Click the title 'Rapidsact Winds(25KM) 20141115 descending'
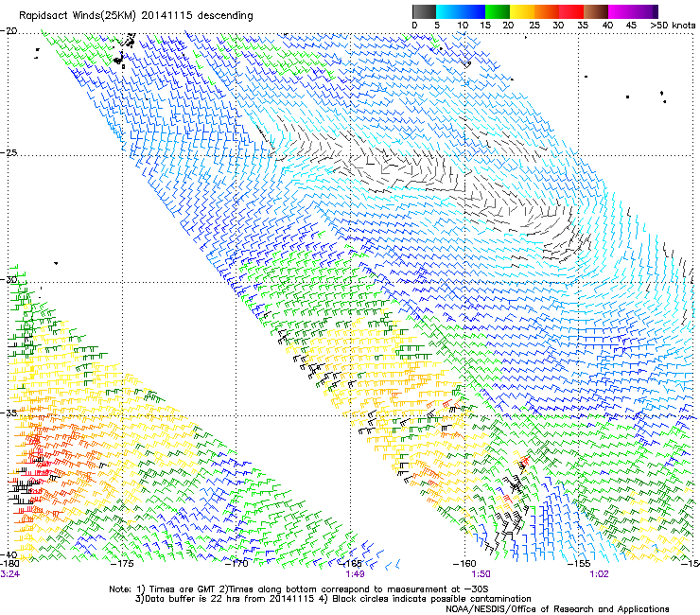This screenshot has width=700, height=615. point(135,16)
